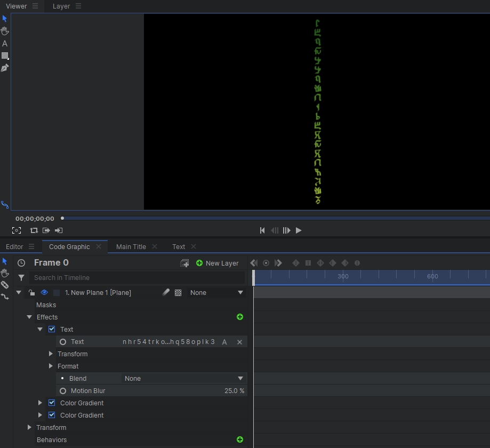Screen dimensions: 490x448
Task: Jump to the start of the timeline
Action: click(x=262, y=230)
